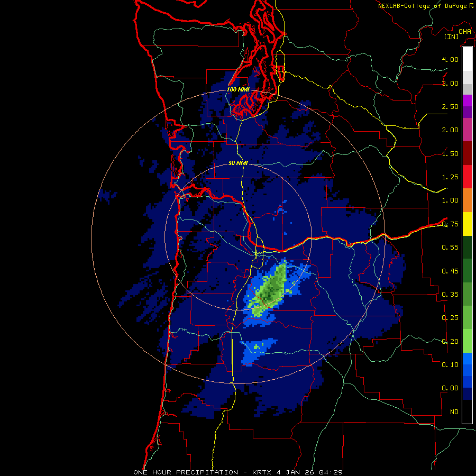
Task: Pick the white swatch in the legend
Action: click(x=467, y=59)
